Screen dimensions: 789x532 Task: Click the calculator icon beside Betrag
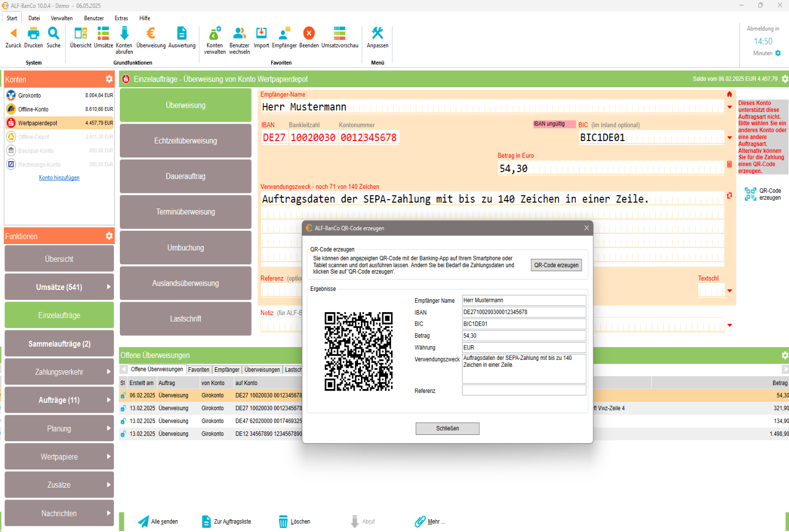(729, 164)
